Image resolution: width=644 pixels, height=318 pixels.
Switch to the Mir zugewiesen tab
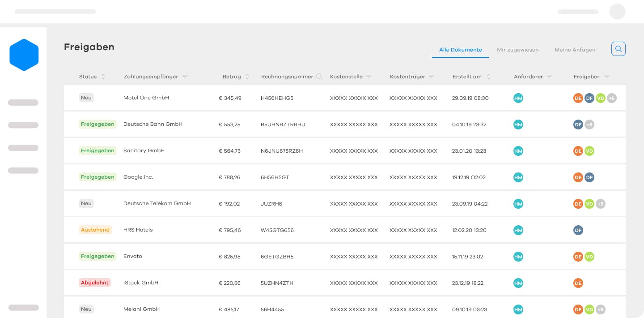pyautogui.click(x=517, y=50)
